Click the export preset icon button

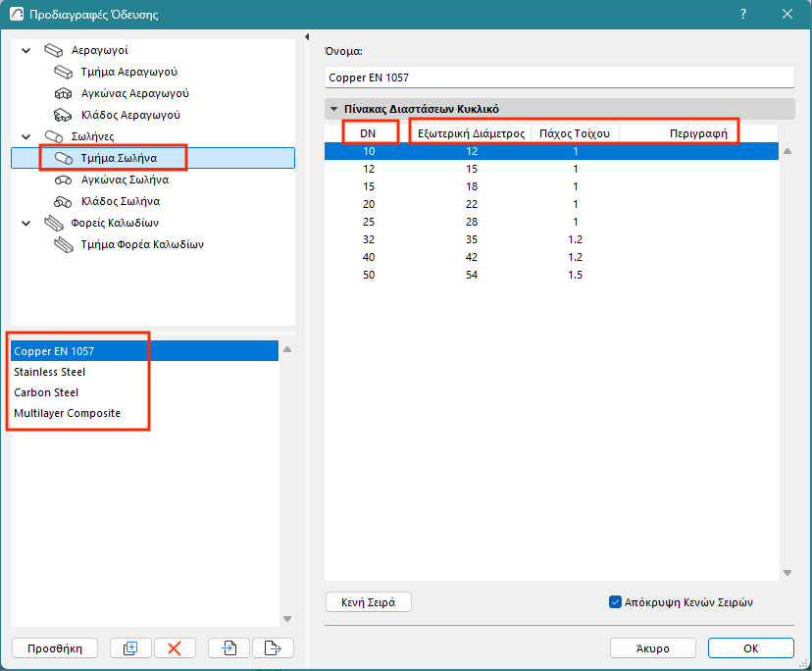click(x=273, y=648)
